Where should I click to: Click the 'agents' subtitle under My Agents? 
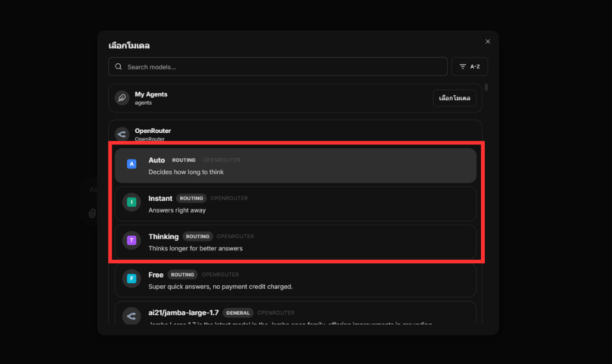(143, 103)
